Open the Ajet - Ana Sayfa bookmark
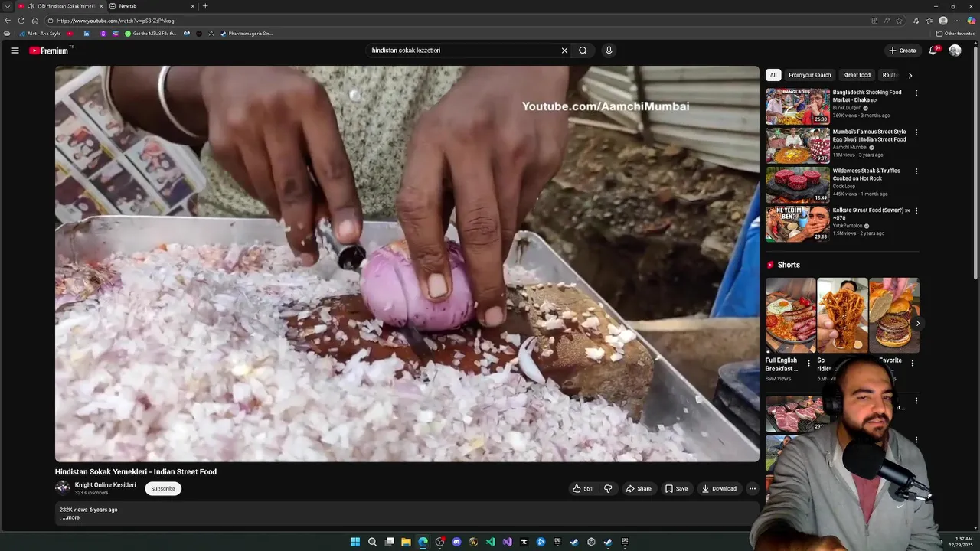 (x=40, y=34)
